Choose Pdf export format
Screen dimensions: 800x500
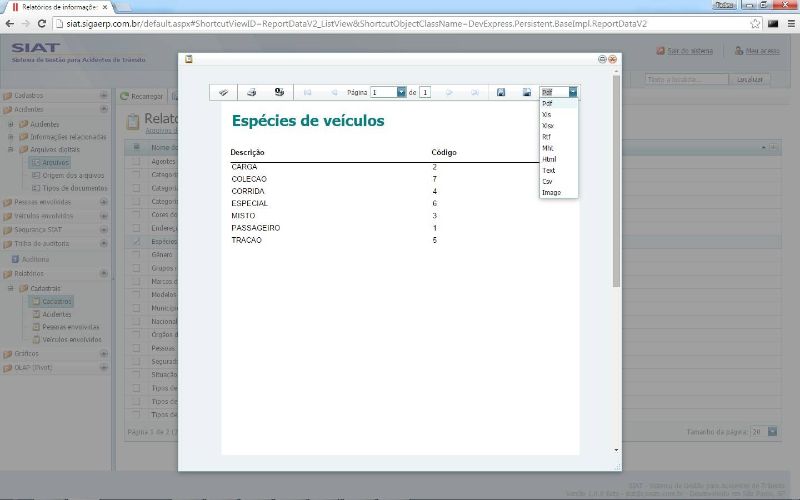pyautogui.click(x=559, y=104)
